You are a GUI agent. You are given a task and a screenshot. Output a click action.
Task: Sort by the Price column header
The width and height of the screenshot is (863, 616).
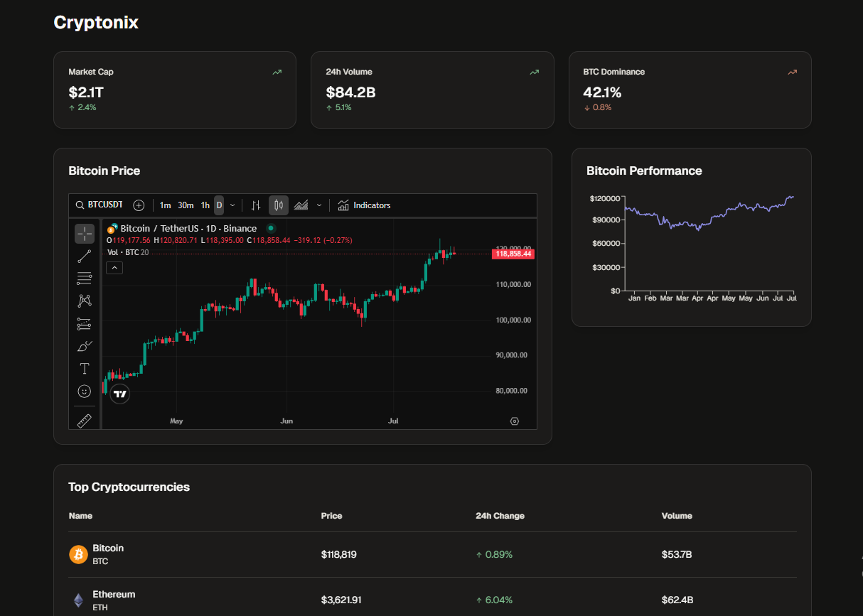(331, 516)
